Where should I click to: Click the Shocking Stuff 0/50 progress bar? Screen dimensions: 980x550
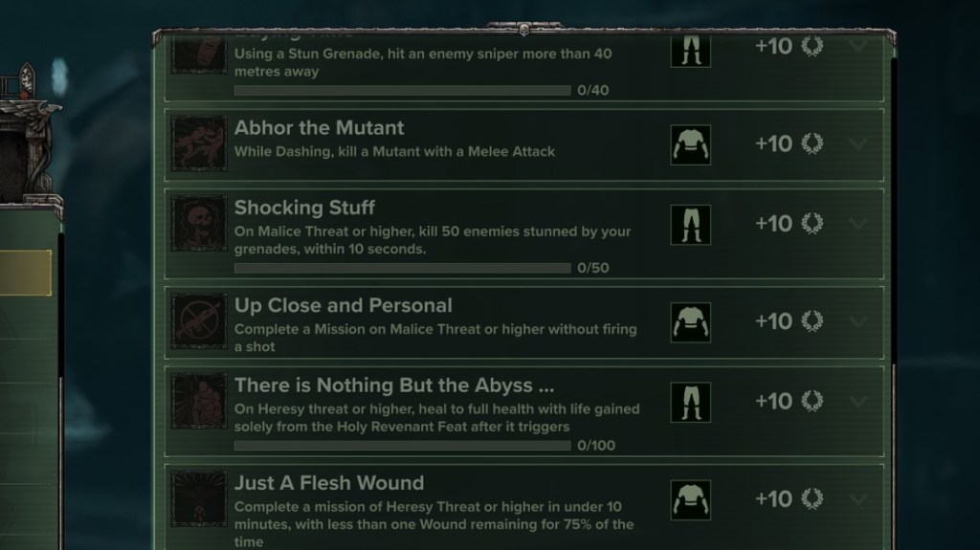coord(402,268)
